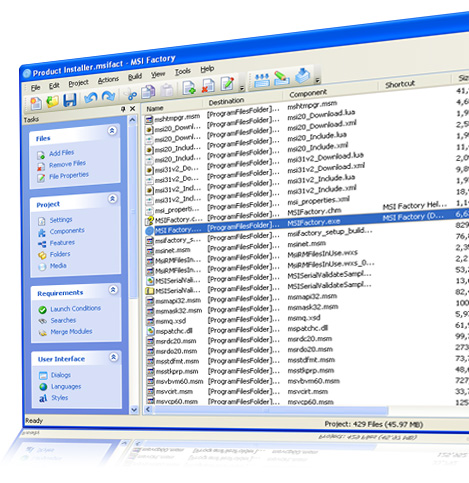
Task: Click Tasks pane scroll up arrow
Action: click(x=133, y=119)
